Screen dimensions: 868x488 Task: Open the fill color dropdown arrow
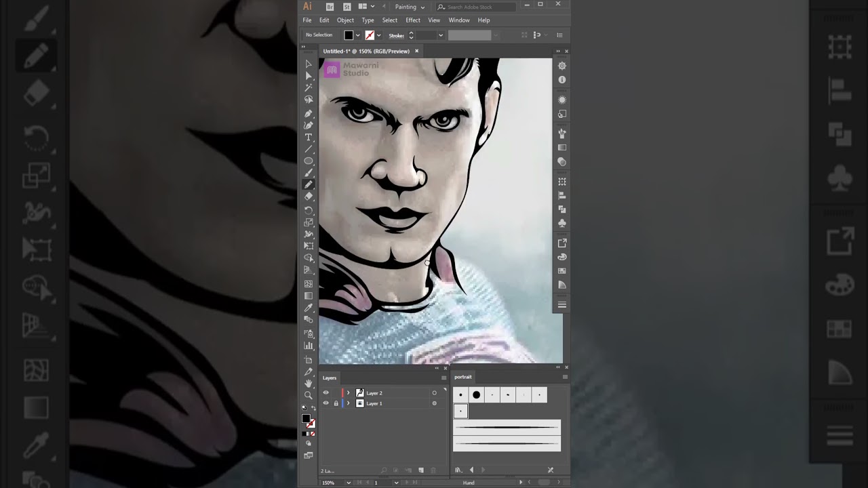coord(357,35)
